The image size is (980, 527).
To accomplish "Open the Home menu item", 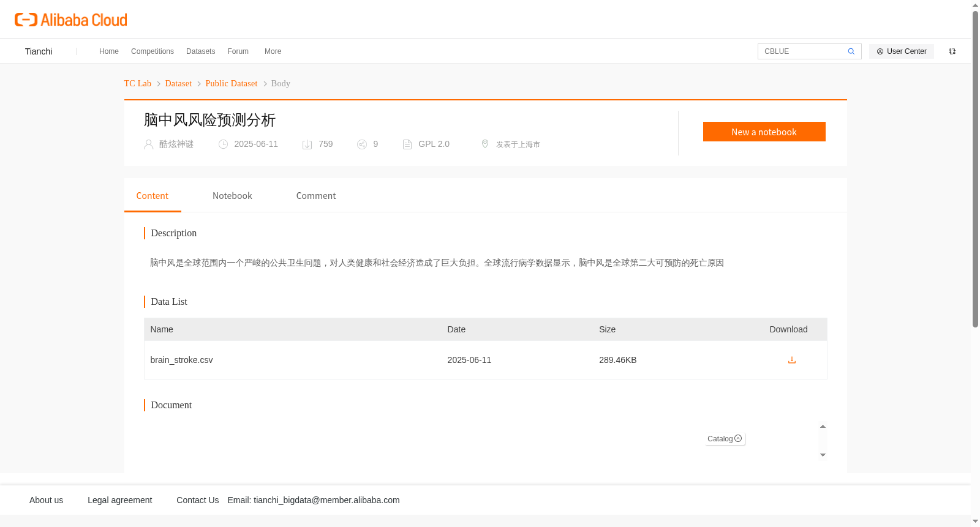I will tap(109, 51).
